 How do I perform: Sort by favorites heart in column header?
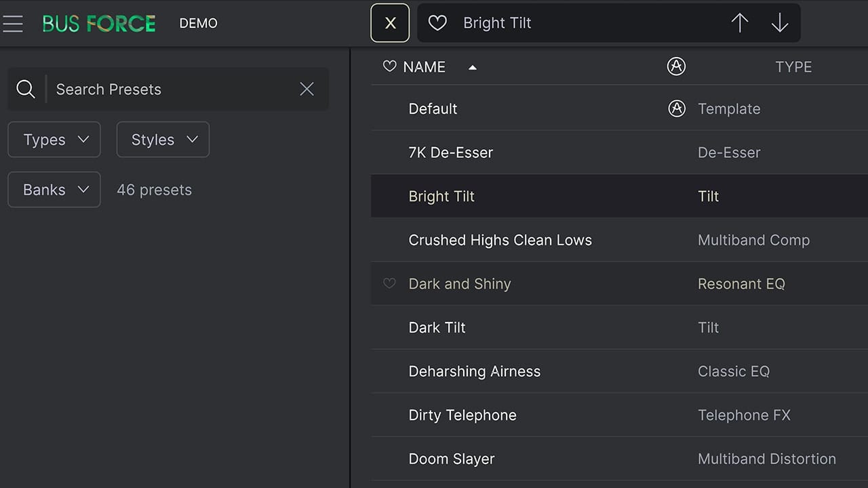pos(389,66)
